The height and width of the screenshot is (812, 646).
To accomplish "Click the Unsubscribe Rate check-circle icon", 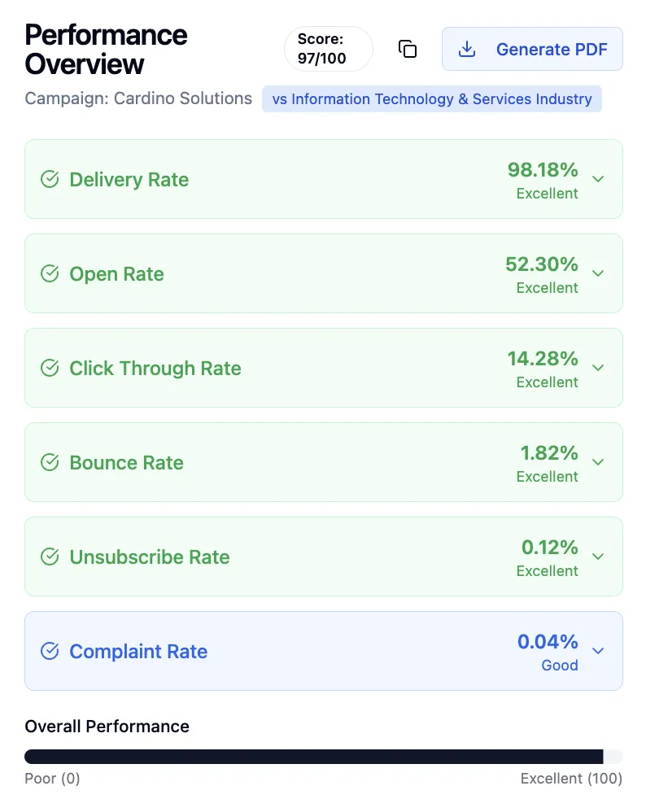I will [50, 557].
